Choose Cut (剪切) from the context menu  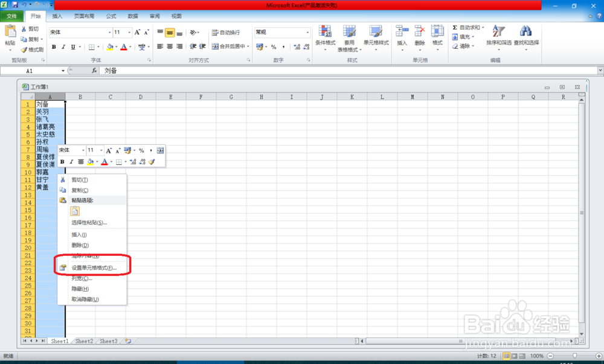click(92, 180)
